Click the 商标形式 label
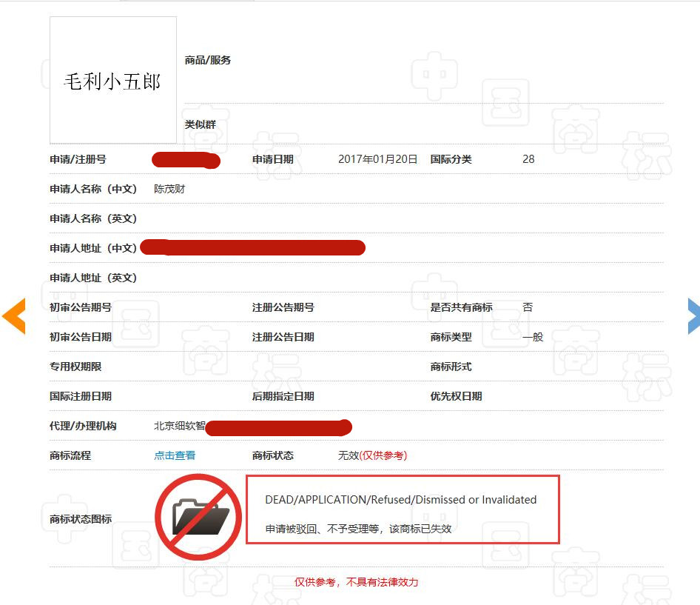 coord(451,367)
